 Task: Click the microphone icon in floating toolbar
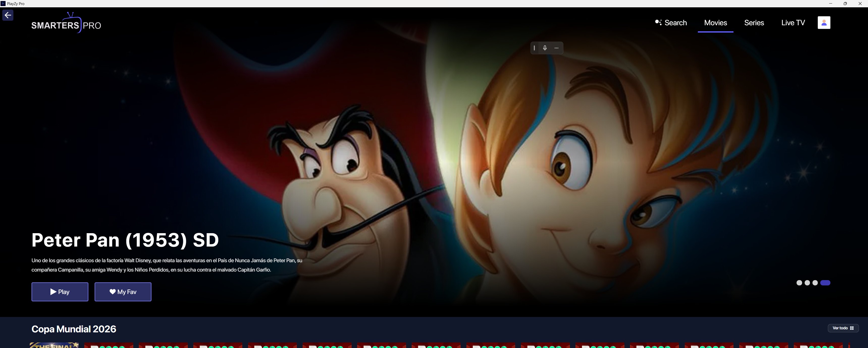point(545,48)
